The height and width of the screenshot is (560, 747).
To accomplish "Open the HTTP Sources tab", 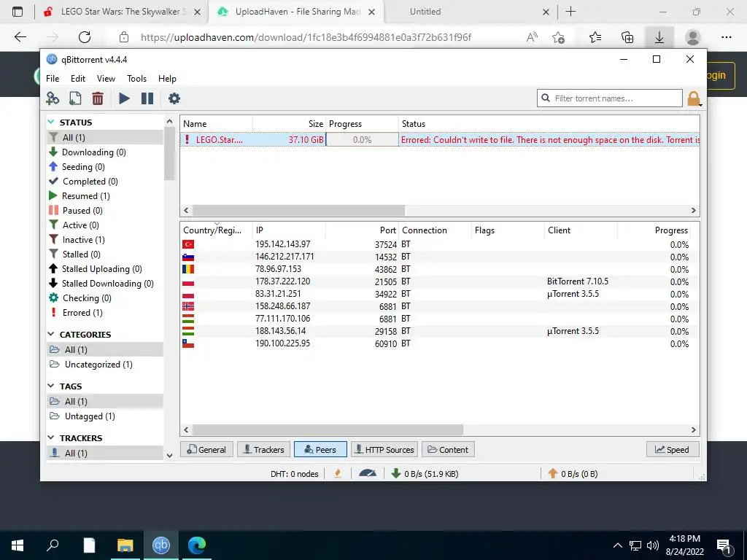I will pos(384,449).
